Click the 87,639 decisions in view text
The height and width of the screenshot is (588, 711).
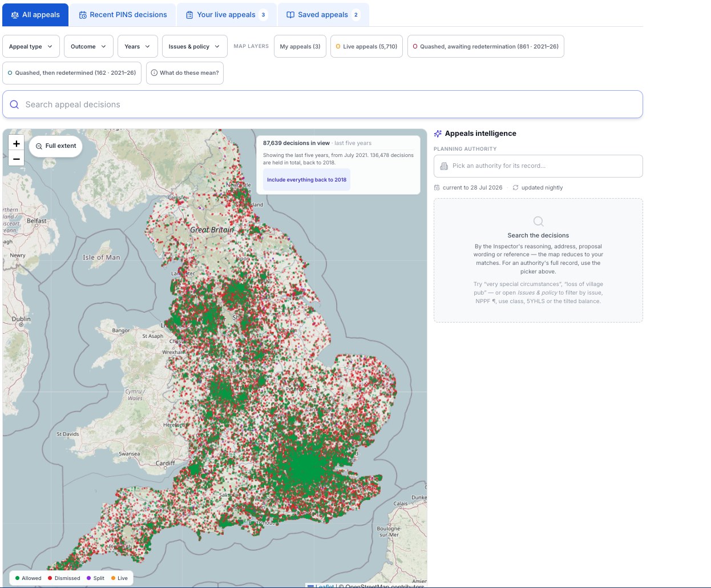tap(296, 143)
